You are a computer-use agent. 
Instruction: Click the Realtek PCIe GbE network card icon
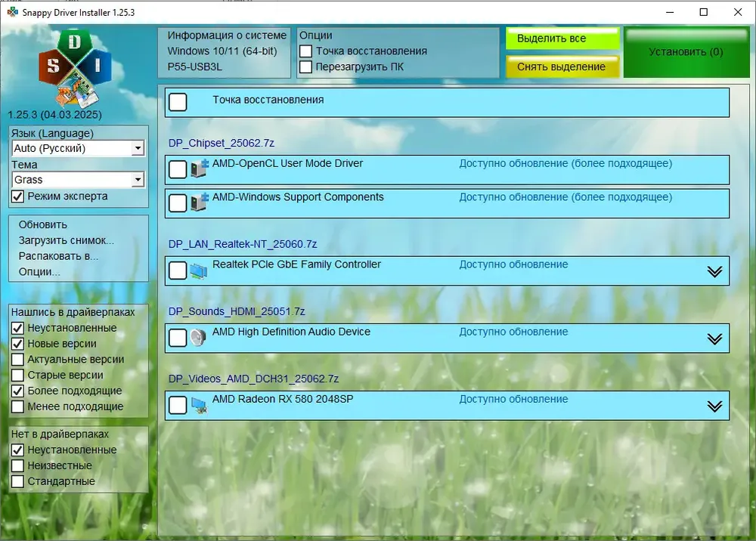pyautogui.click(x=199, y=270)
